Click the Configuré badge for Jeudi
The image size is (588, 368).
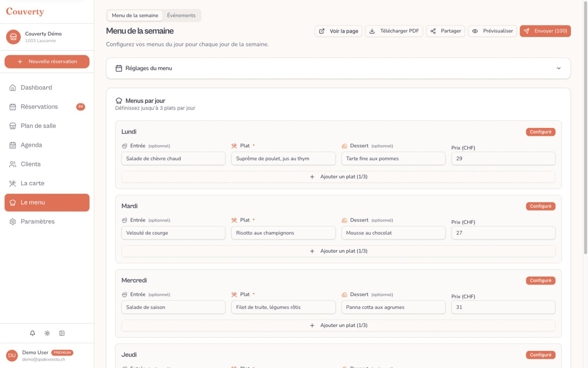[541, 355]
